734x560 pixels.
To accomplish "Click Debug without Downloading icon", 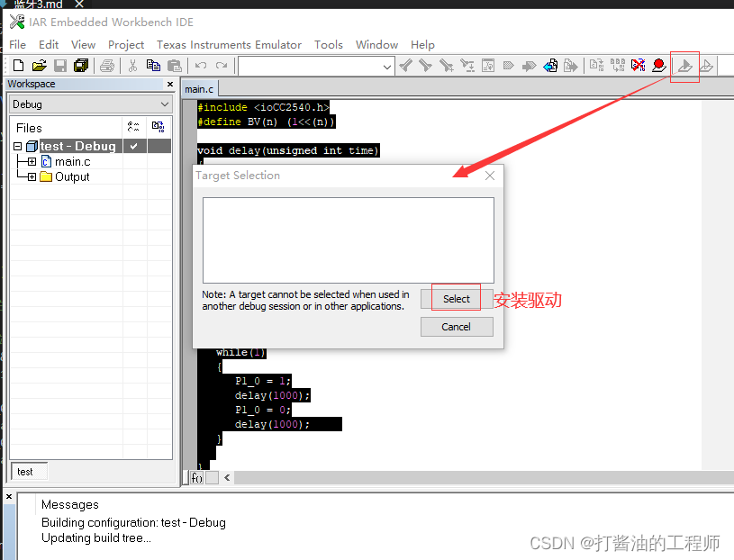I will click(x=706, y=66).
